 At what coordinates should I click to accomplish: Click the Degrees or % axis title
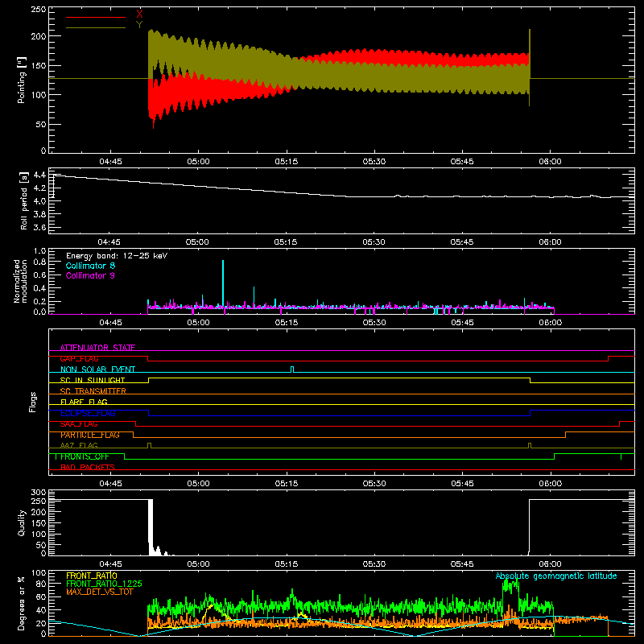22,603
